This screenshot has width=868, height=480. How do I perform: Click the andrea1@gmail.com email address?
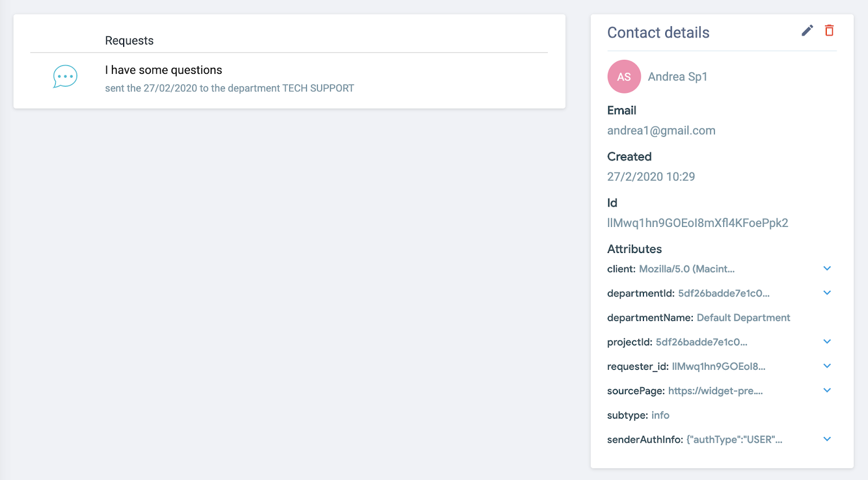click(661, 130)
